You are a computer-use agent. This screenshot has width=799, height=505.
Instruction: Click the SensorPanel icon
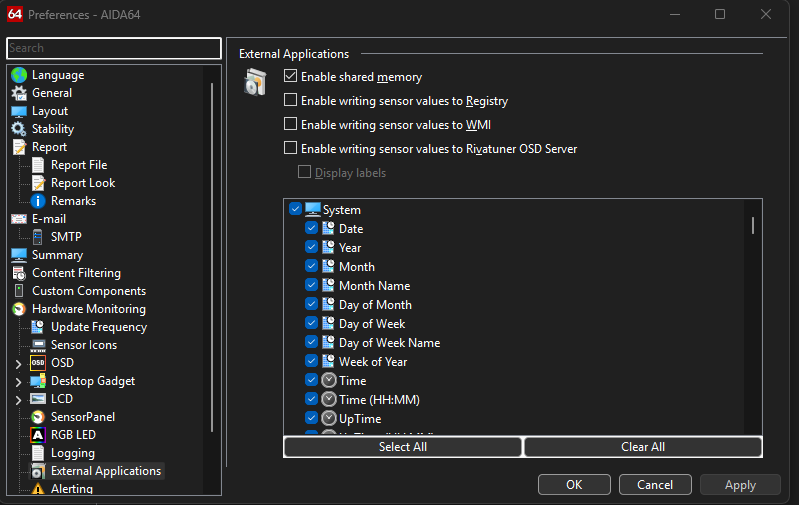click(x=38, y=417)
